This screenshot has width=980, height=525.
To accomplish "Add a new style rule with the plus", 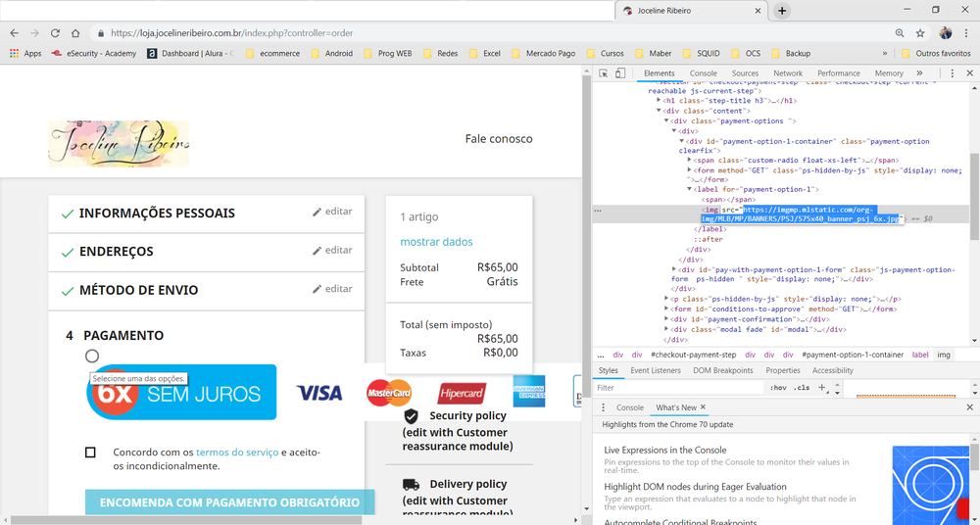I will pos(822,388).
